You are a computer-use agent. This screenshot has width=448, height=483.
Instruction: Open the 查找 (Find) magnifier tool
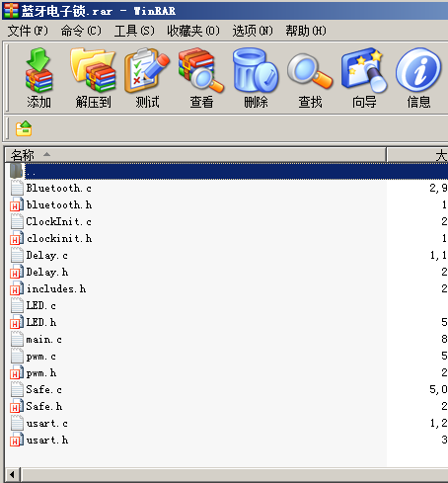tap(310, 78)
